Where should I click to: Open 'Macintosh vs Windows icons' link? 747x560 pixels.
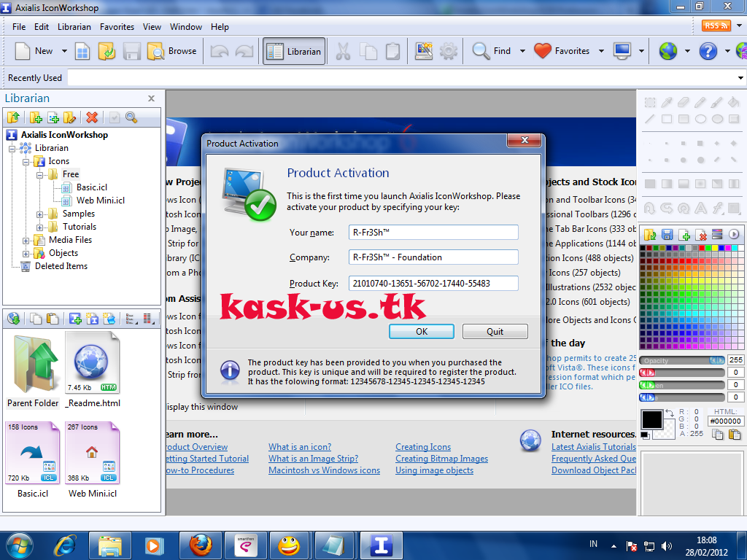click(x=324, y=470)
